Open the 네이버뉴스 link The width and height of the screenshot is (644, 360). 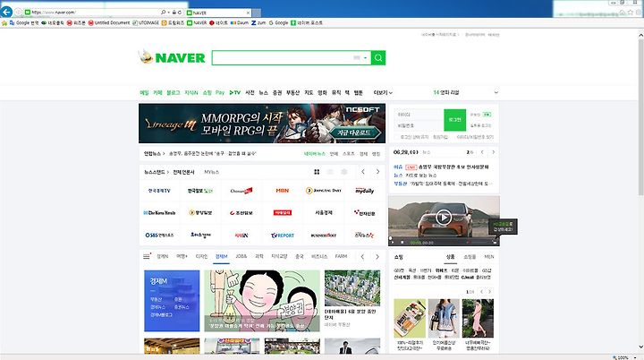coord(315,153)
